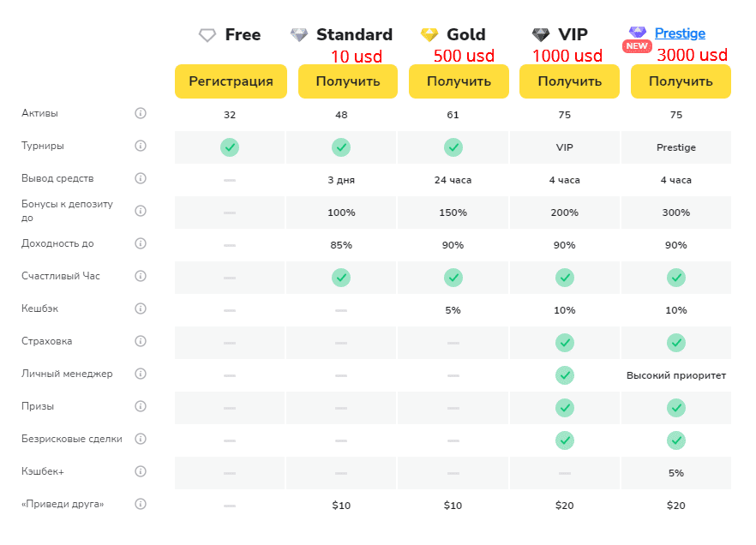This screenshot has height=545, width=756.
Task: Open info tooltip for Турниры row
Action: pos(141,146)
